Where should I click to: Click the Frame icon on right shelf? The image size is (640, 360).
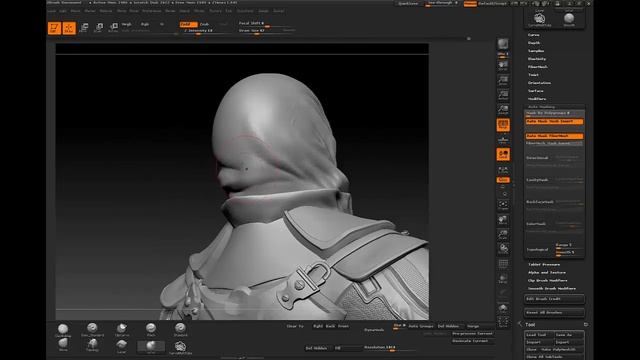point(503,205)
